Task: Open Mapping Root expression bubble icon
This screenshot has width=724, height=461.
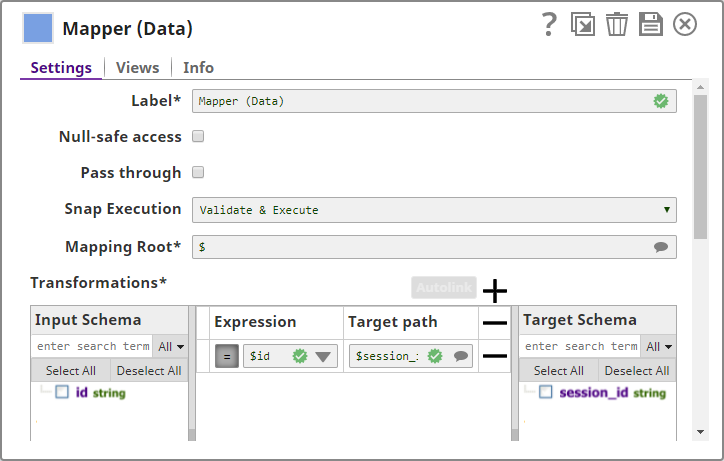Action: (661, 247)
